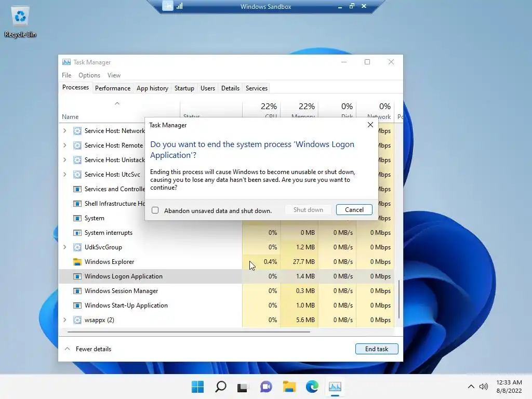Open the Windows Start menu
The image size is (532, 399).
[197, 387]
